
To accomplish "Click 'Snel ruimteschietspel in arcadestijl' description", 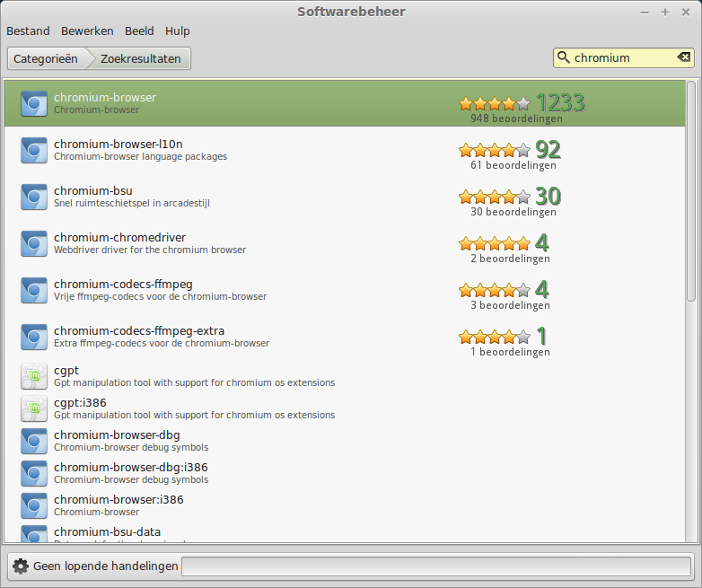I will (x=132, y=203).
